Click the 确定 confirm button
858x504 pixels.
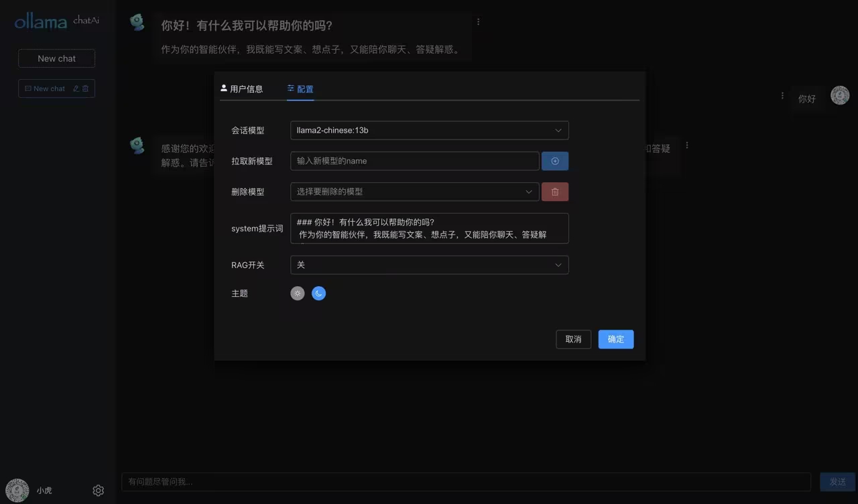(x=615, y=339)
